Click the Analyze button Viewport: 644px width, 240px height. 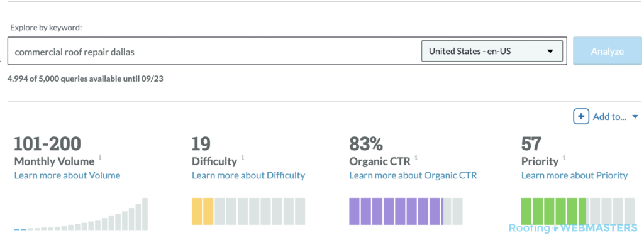[607, 52]
